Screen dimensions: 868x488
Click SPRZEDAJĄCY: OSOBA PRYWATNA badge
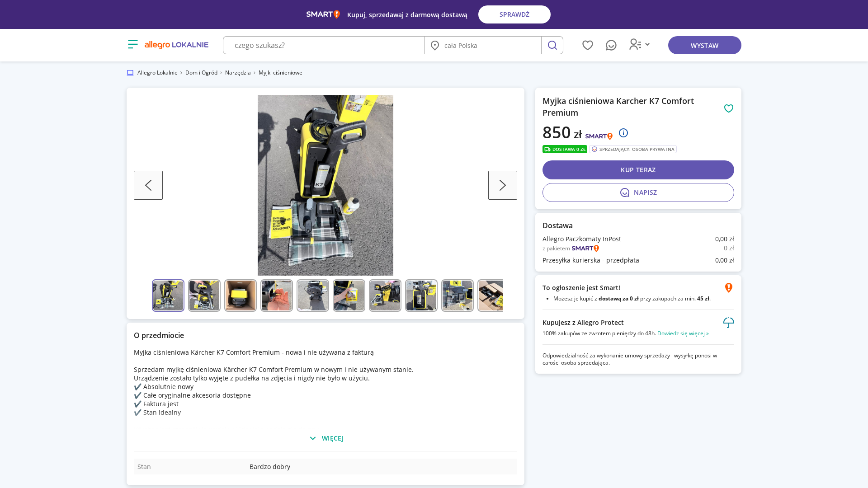pyautogui.click(x=633, y=149)
